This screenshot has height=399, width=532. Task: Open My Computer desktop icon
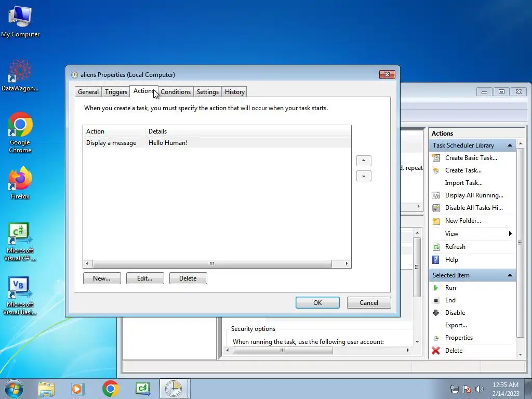[20, 21]
